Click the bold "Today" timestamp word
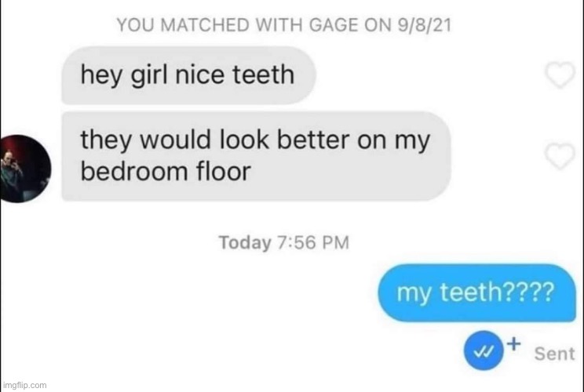 coord(245,243)
